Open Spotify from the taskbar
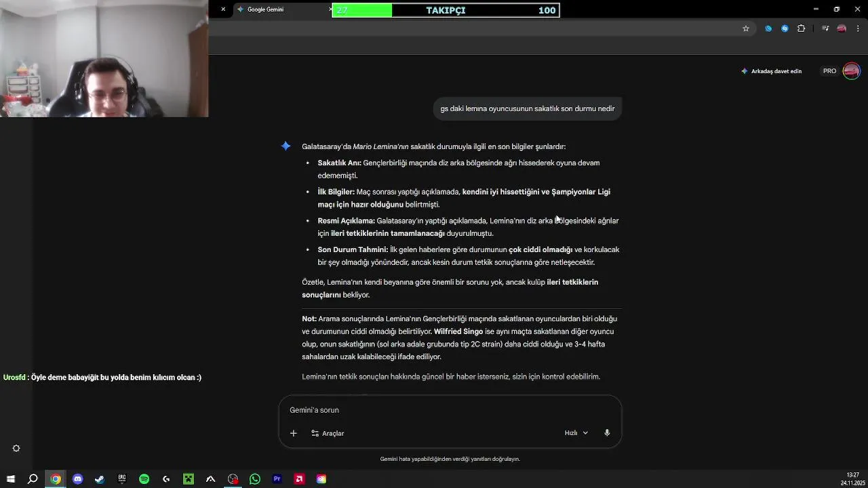868x488 pixels. [x=144, y=479]
